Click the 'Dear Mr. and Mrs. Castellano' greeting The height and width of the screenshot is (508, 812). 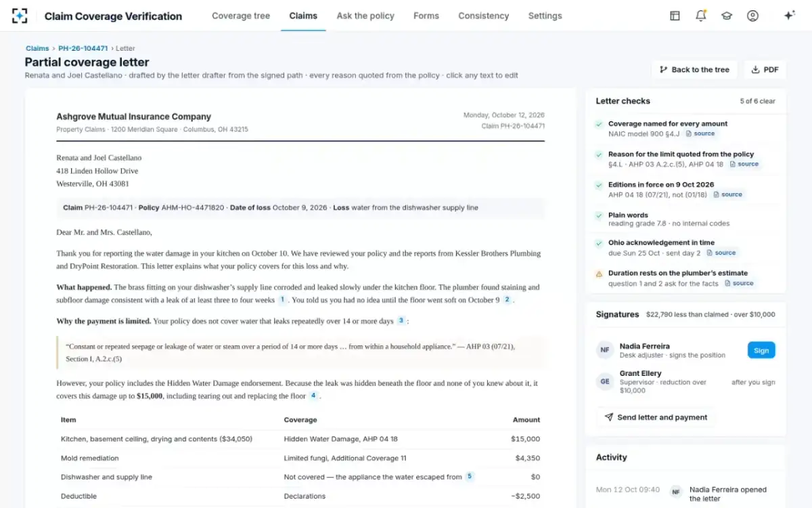pos(104,232)
